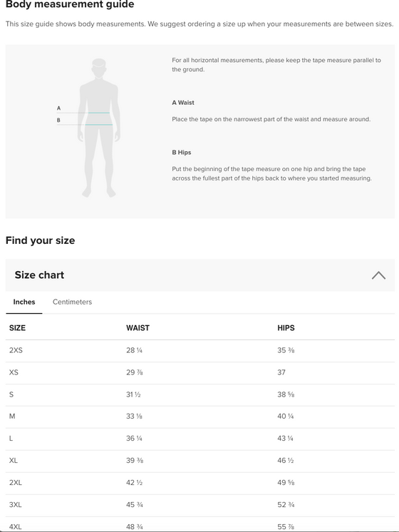This screenshot has height=532, width=399.
Task: Switch to the Centimeters tab
Action: (72, 302)
